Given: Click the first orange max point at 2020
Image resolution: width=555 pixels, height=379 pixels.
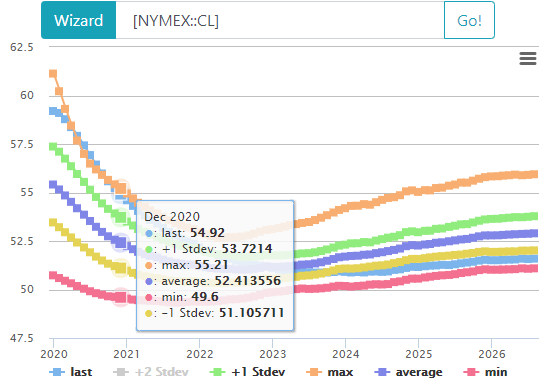Looking at the screenshot, I should [53, 74].
